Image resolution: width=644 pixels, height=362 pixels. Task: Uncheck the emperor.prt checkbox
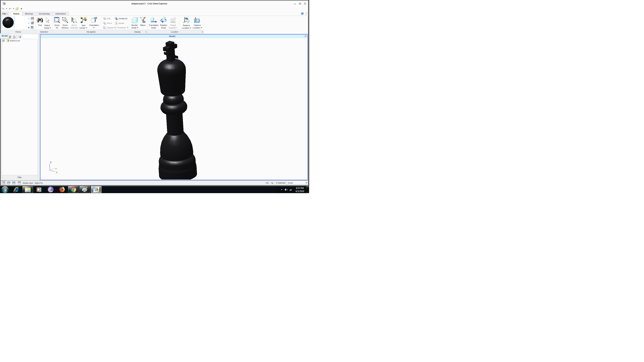[3, 40]
